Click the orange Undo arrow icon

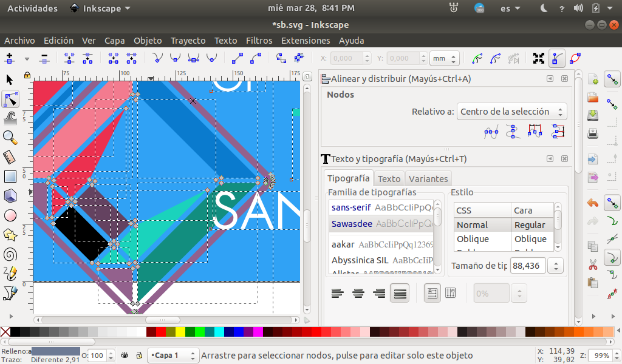coord(593,203)
